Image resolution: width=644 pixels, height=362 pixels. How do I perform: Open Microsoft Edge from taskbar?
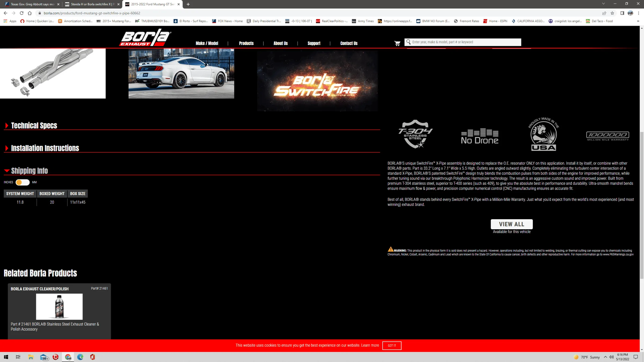click(x=80, y=357)
